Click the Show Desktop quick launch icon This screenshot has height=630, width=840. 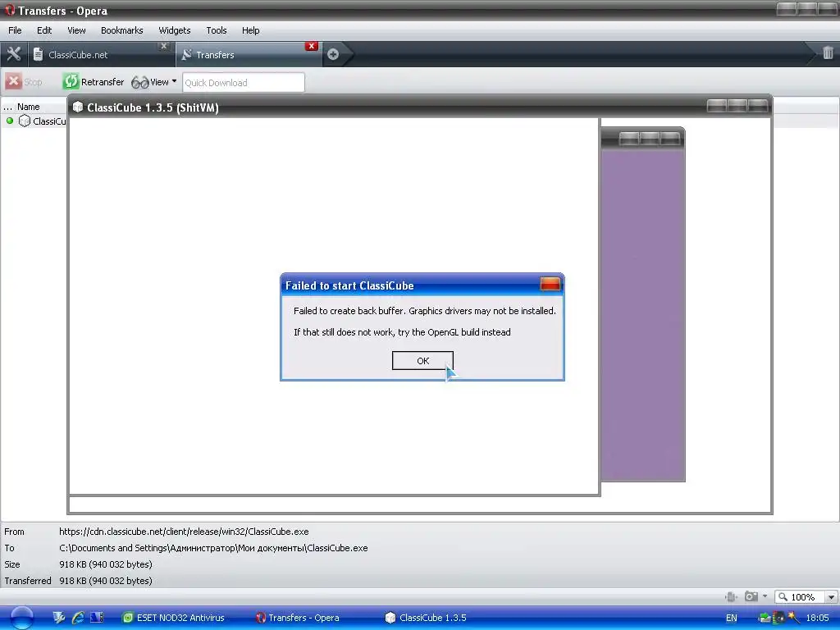click(x=97, y=618)
